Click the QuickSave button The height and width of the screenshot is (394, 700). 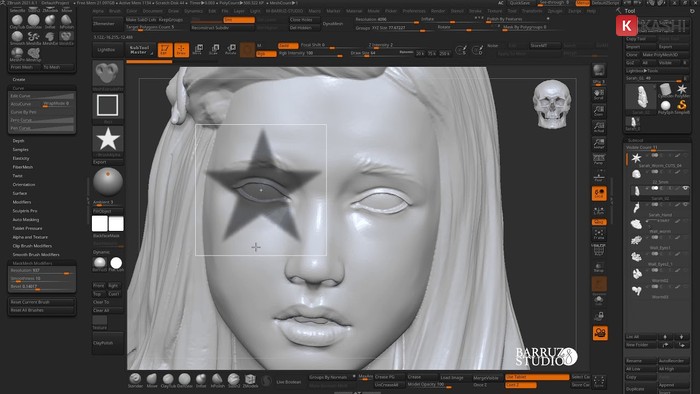tap(520, 3)
